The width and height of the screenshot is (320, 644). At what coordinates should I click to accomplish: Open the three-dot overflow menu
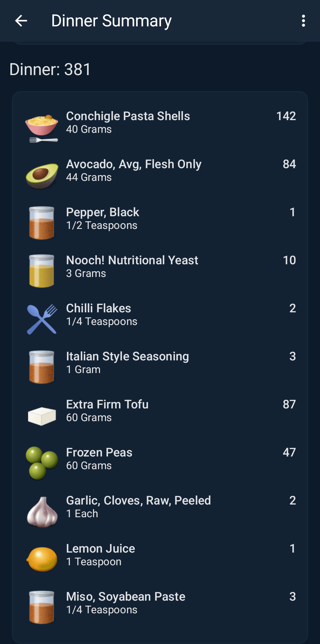(x=303, y=21)
